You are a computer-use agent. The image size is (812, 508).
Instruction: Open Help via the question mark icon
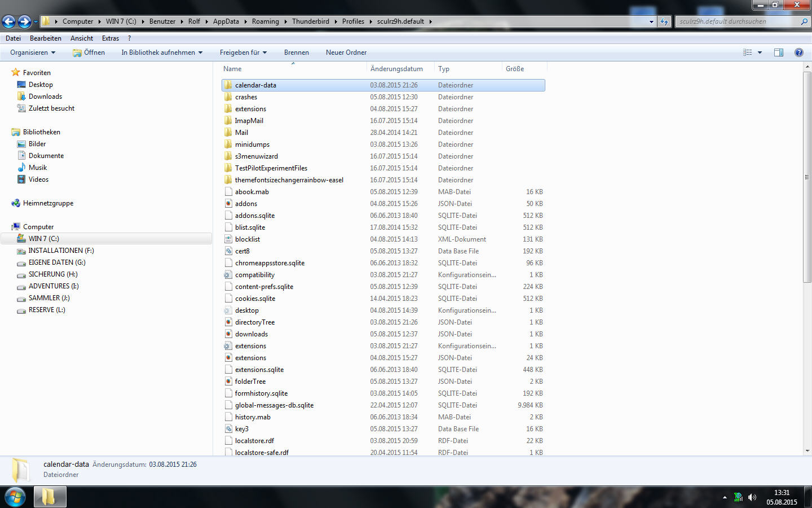click(x=798, y=52)
